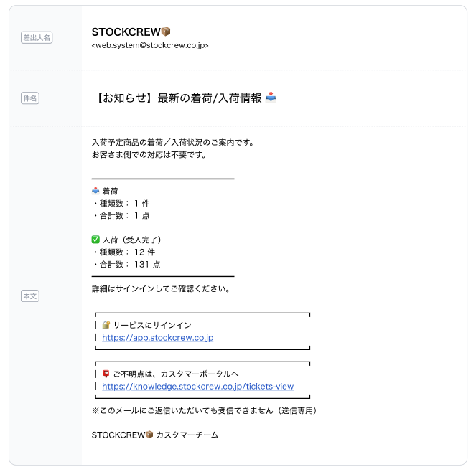Click the sender address web.system@stockcrew.co.jp
The image size is (476, 472).
(150, 45)
